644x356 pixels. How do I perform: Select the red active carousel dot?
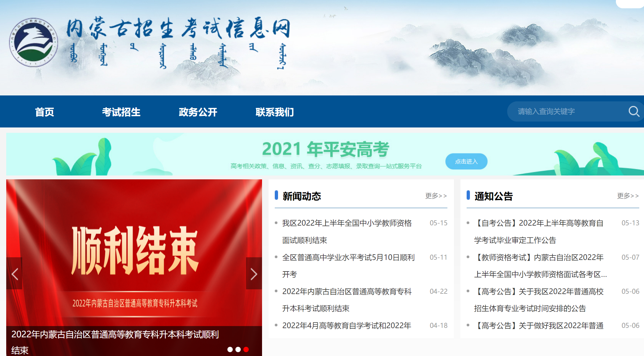pyautogui.click(x=246, y=349)
